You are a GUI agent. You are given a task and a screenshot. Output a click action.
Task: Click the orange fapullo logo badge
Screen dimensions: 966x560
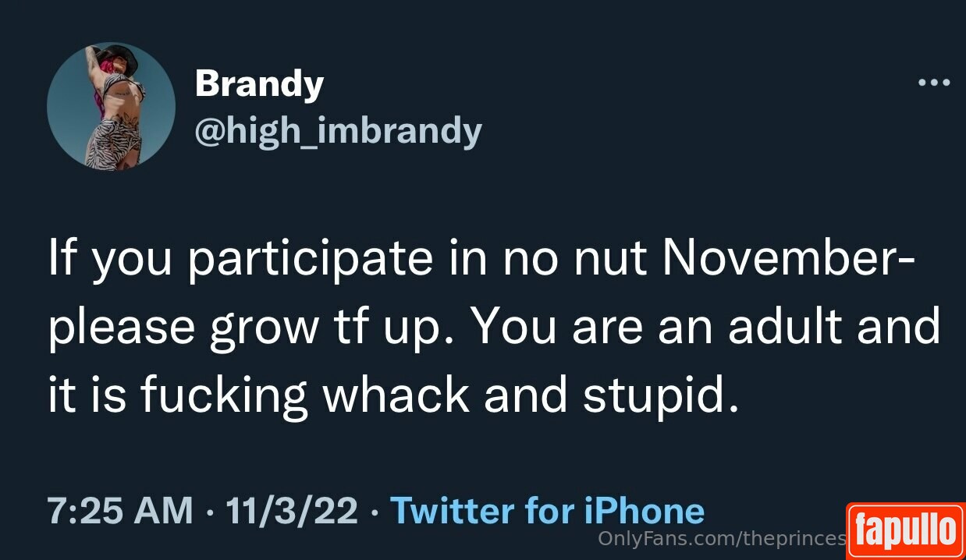point(905,531)
